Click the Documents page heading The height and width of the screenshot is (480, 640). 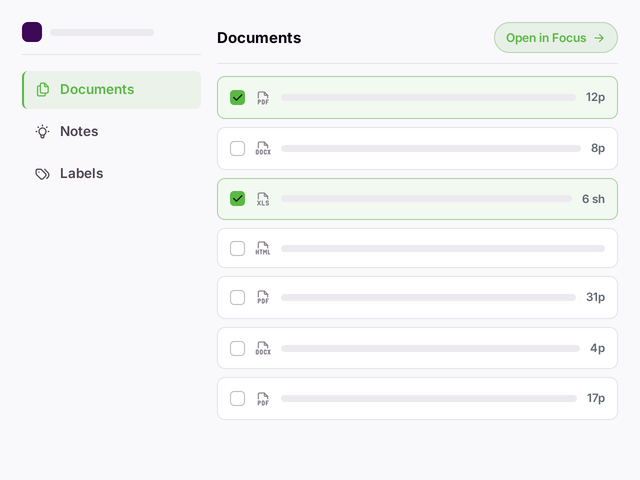[259, 38]
